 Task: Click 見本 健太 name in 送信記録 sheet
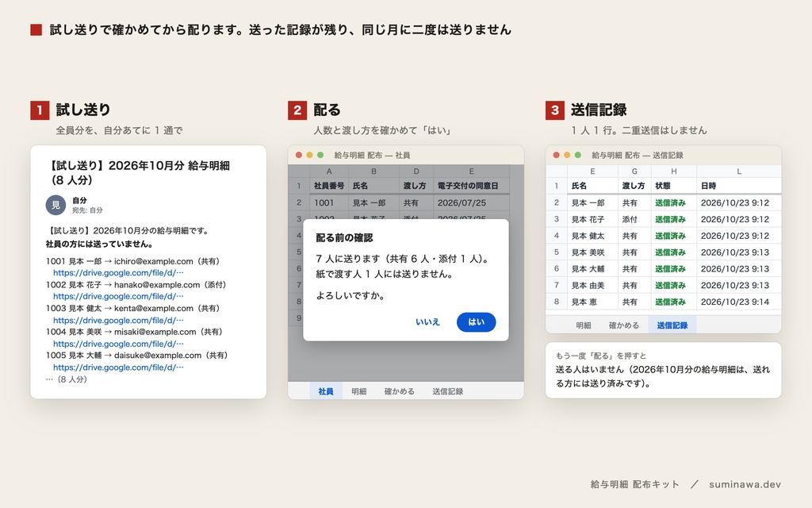click(592, 236)
